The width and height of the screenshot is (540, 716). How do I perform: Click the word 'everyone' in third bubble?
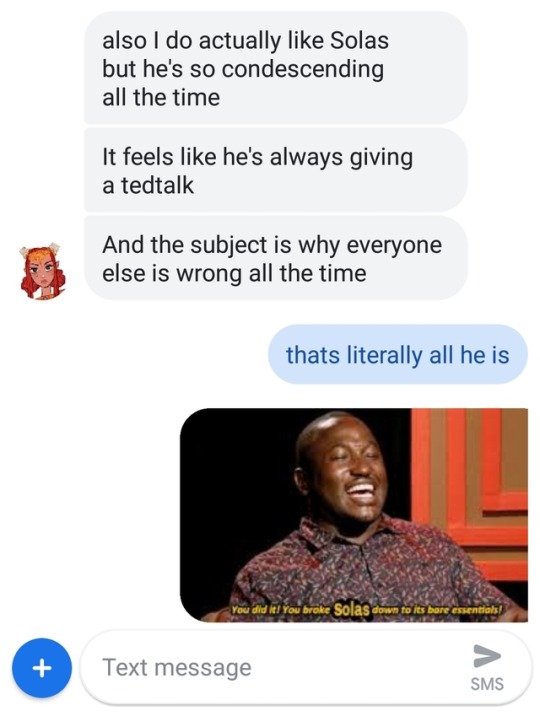point(394,246)
